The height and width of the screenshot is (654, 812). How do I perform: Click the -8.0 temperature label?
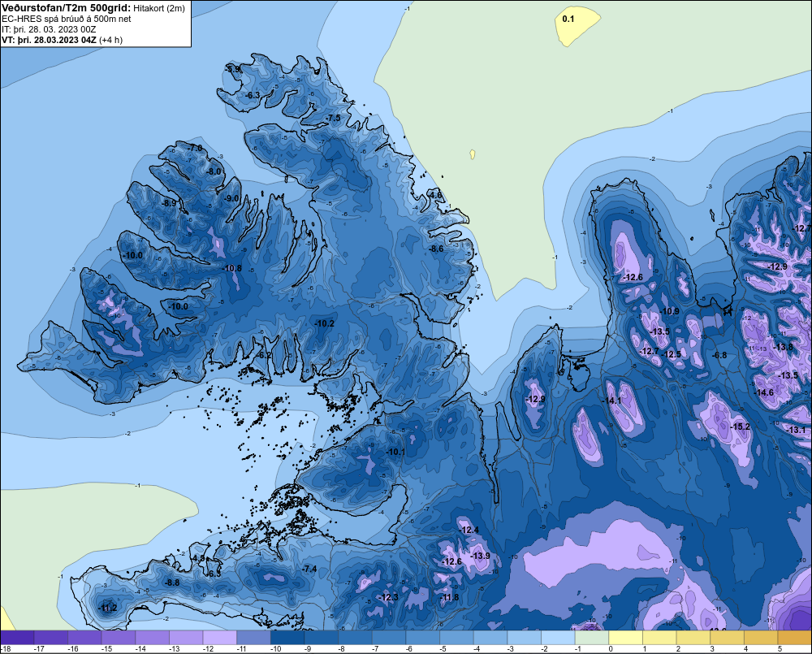[214, 171]
